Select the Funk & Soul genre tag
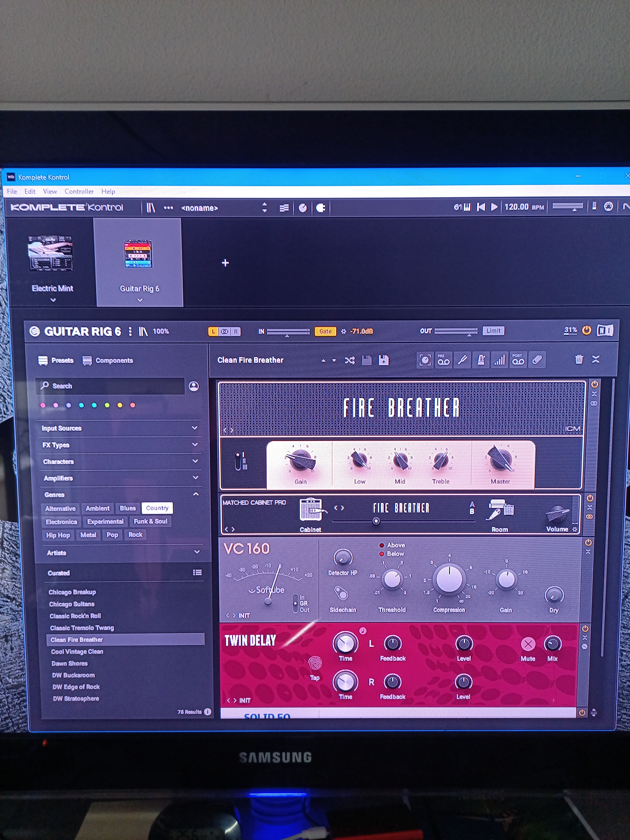Viewport: 630px width, 840px height. tap(150, 521)
